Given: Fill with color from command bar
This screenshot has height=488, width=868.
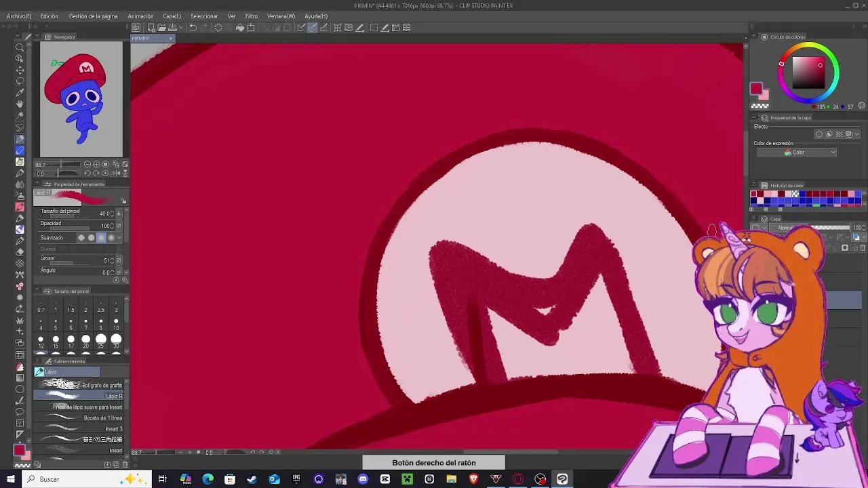Looking at the screenshot, I should point(239,28).
